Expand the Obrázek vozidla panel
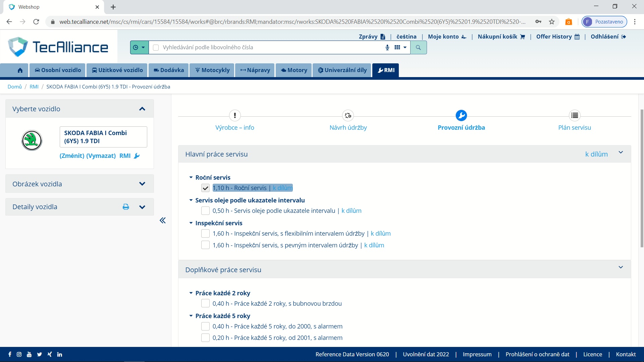This screenshot has width=644, height=362. 142,184
